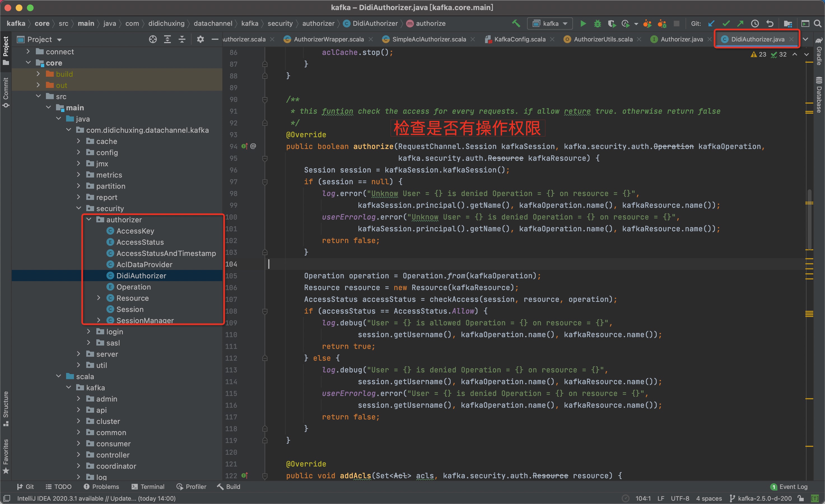Toggle the Commit tool window
Screen dimensions: 825x504
point(6,92)
